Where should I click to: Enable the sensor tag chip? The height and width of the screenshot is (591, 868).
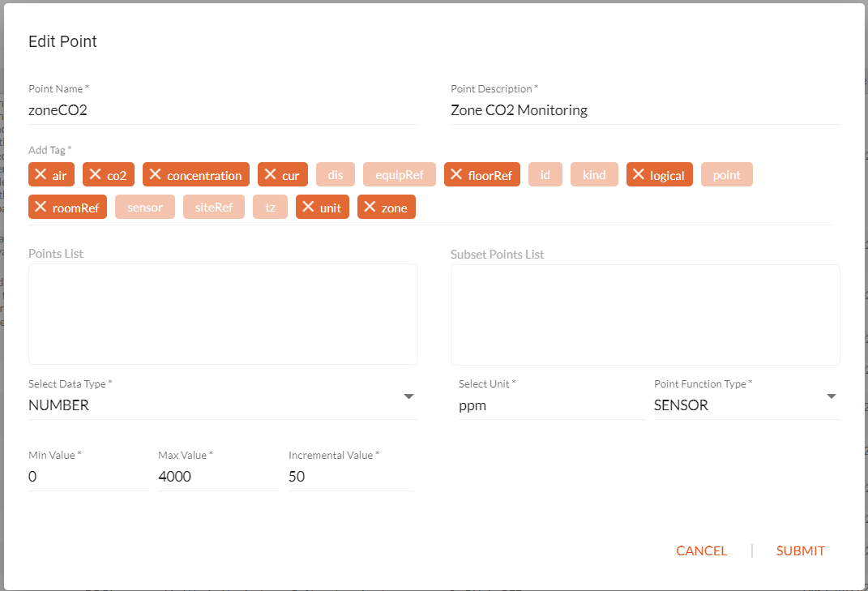pyautogui.click(x=145, y=208)
